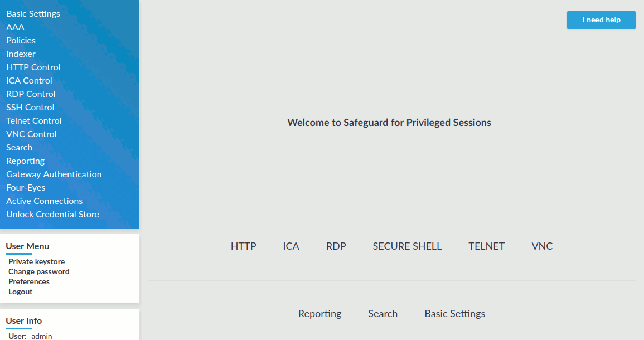Open the Basic Settings sidebar menu
644x340 pixels.
point(33,13)
